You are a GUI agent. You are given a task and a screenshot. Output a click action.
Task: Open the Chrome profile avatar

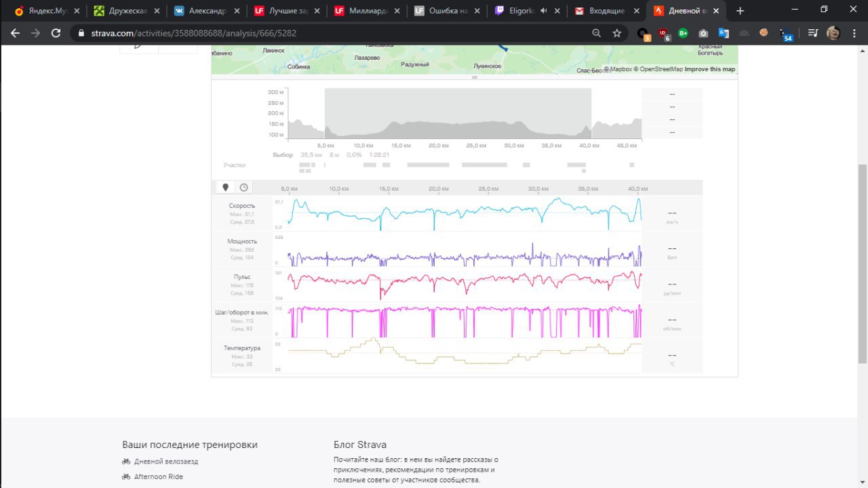point(833,33)
